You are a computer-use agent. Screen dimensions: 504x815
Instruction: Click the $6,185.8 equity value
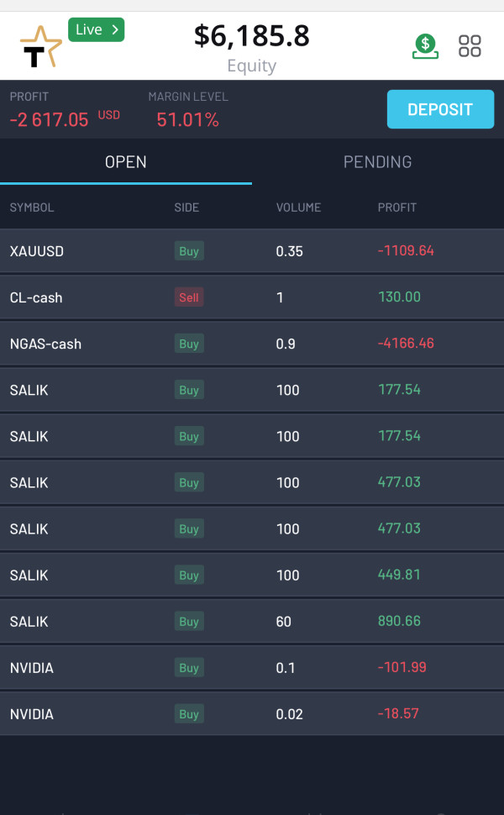(252, 36)
